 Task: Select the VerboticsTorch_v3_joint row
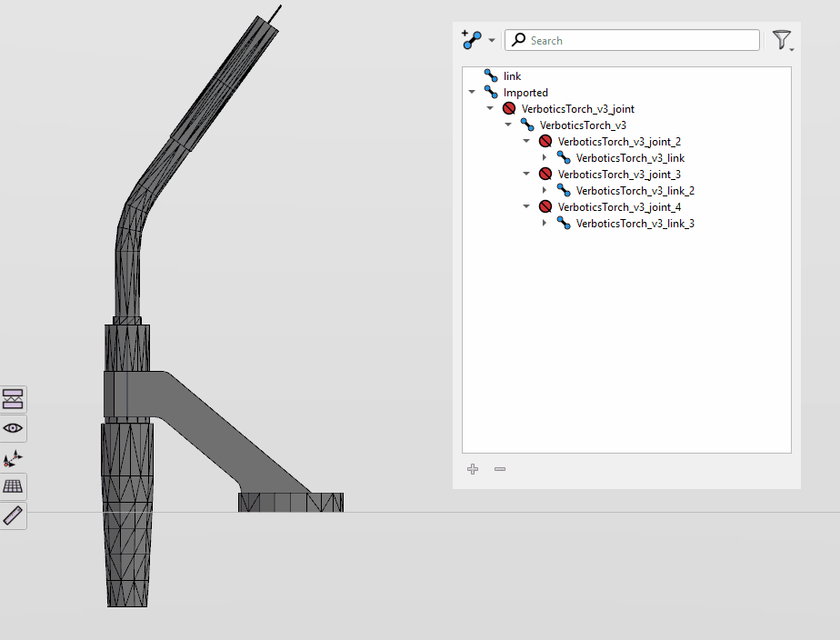tap(626, 109)
